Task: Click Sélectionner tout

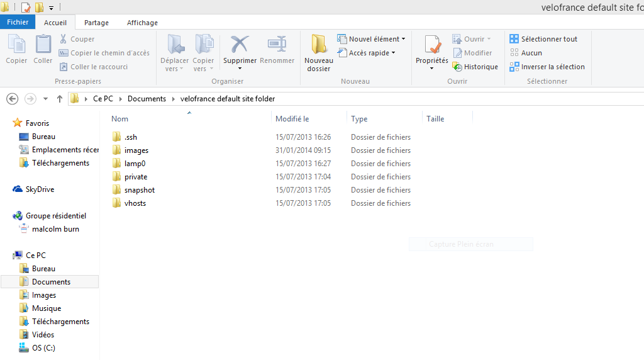Action: tap(543, 39)
